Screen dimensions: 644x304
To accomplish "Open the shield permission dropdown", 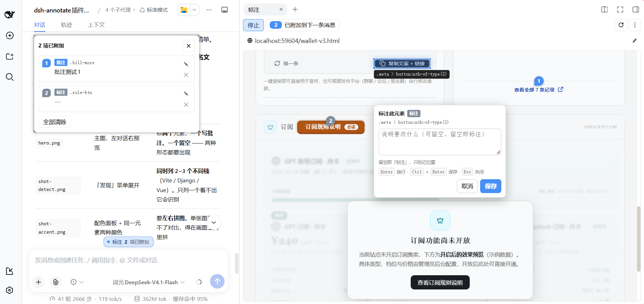I will pos(77,282).
